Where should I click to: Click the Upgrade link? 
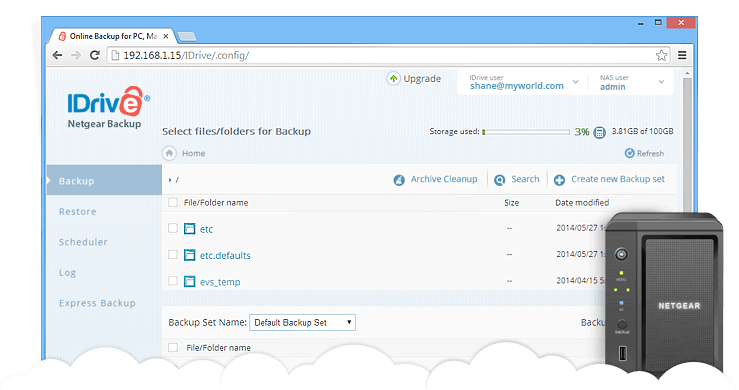tap(422, 79)
